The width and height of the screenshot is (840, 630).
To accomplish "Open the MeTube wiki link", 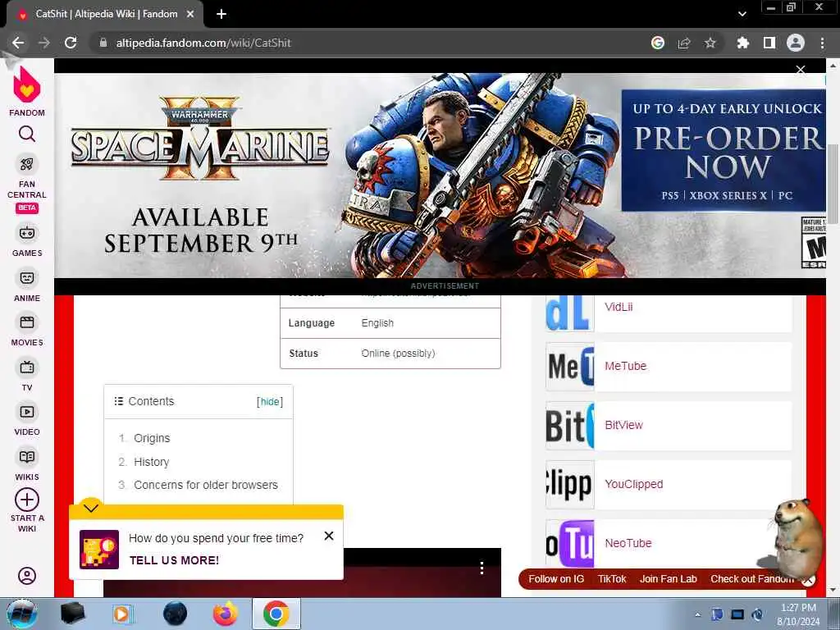I will pyautogui.click(x=626, y=366).
